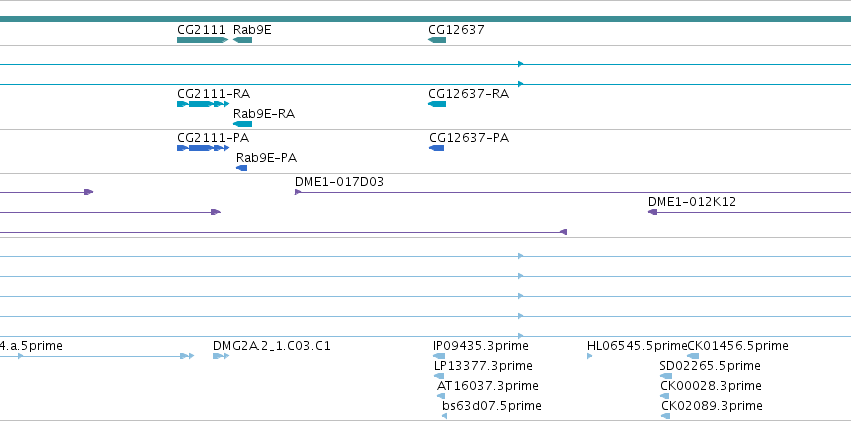Select the SD02265.5prime EST glyph
851x421 pixels.
coord(666,376)
